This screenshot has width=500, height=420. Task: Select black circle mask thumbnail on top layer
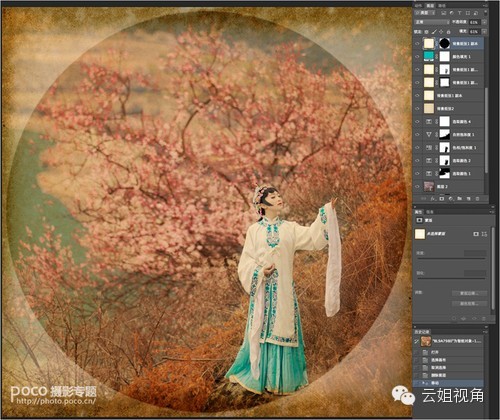click(445, 43)
